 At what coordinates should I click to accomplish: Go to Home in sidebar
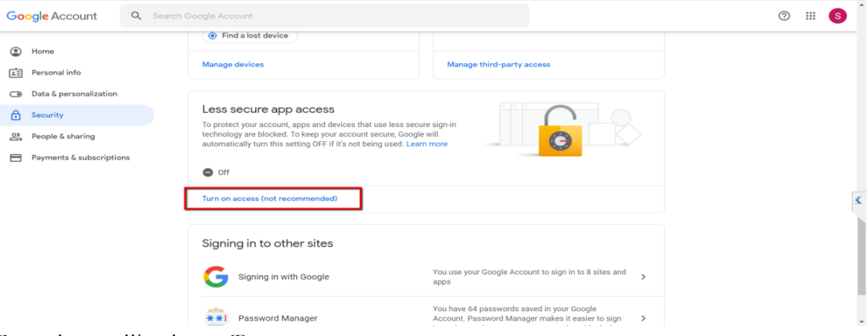42,51
